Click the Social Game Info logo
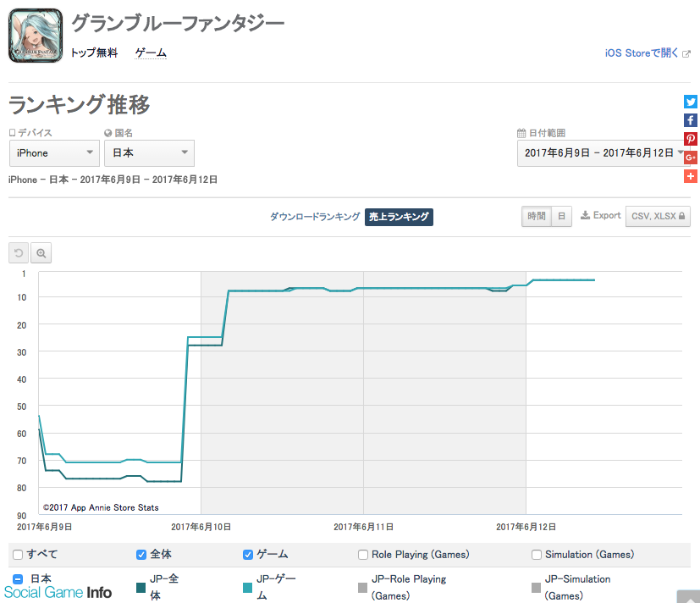This screenshot has height=603, width=700. click(x=58, y=592)
